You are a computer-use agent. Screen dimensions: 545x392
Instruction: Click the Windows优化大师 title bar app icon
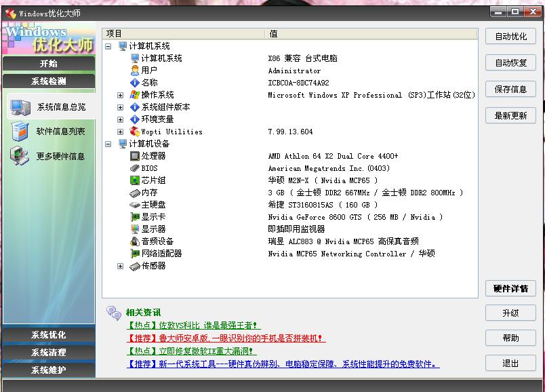[x=11, y=14]
